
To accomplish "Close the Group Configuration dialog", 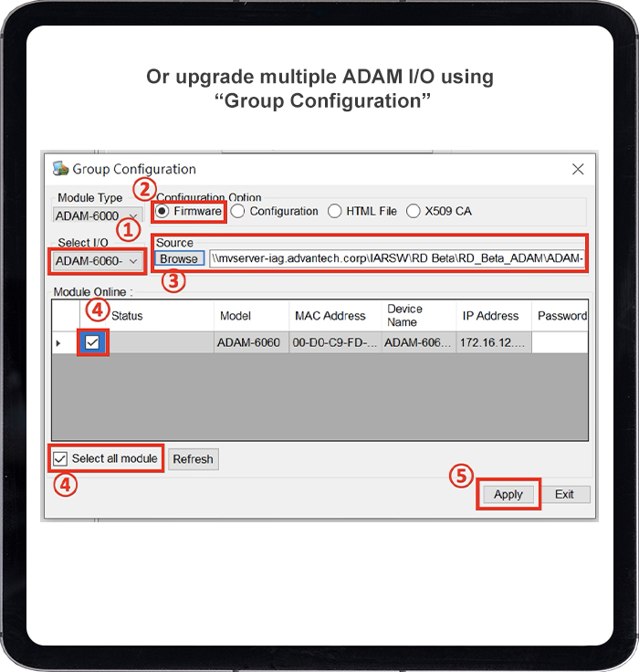I will (578, 169).
